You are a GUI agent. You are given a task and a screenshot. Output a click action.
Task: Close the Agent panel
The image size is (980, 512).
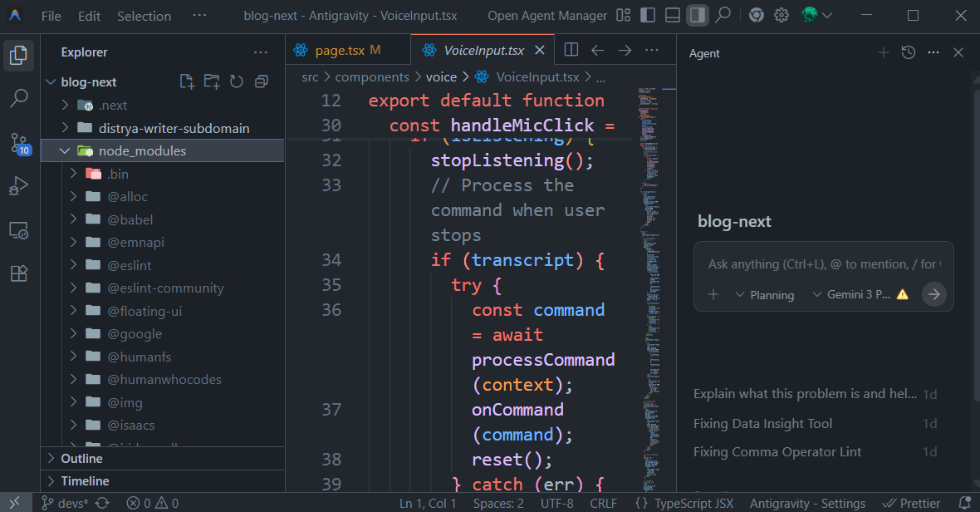pos(958,53)
